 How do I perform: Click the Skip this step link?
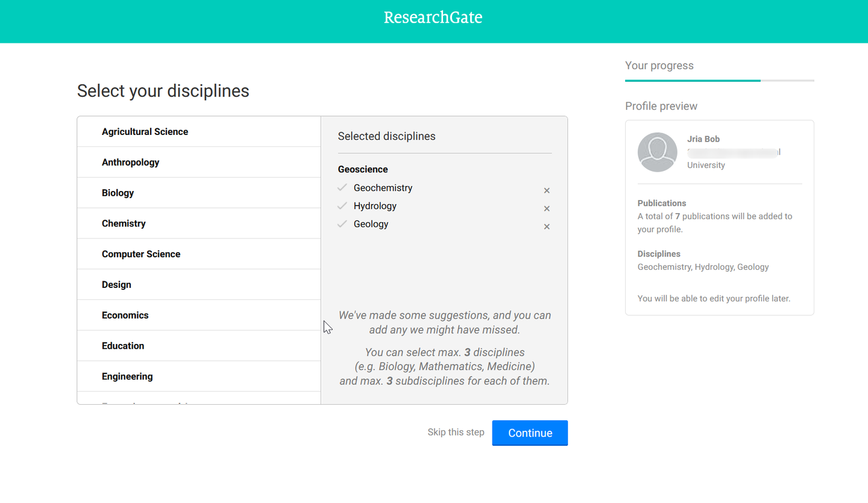click(x=456, y=432)
